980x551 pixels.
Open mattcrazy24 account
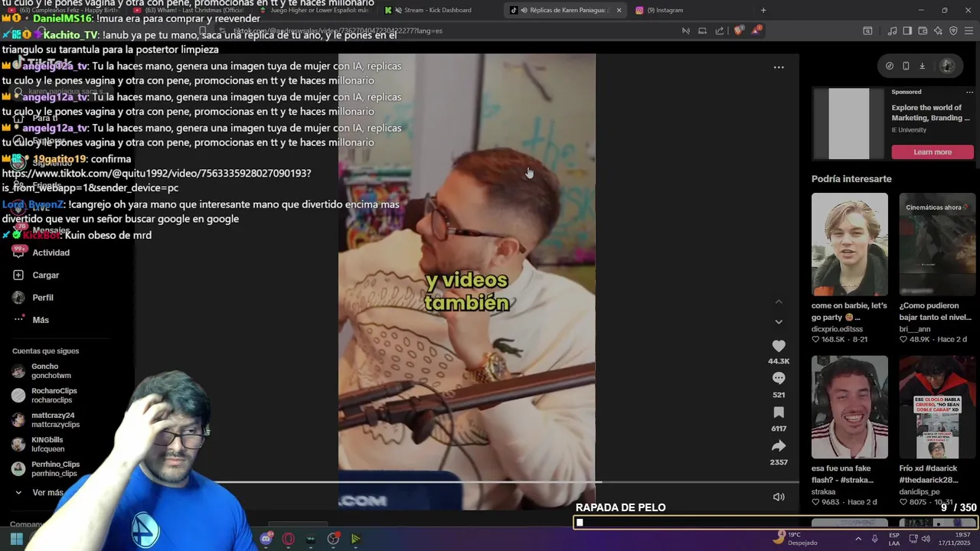[x=55, y=419]
